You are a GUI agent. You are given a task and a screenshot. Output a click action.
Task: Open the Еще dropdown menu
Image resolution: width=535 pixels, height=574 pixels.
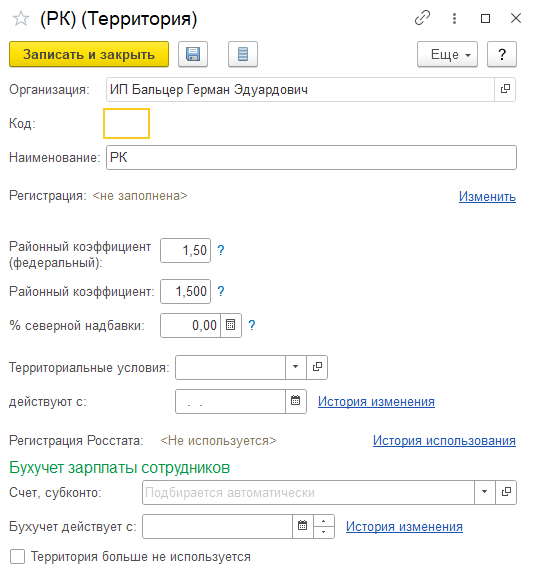click(x=447, y=54)
